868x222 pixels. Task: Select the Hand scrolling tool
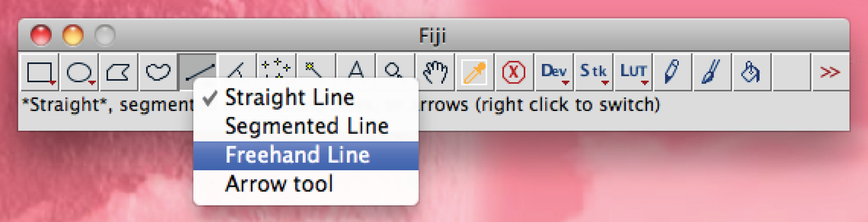coord(435,72)
